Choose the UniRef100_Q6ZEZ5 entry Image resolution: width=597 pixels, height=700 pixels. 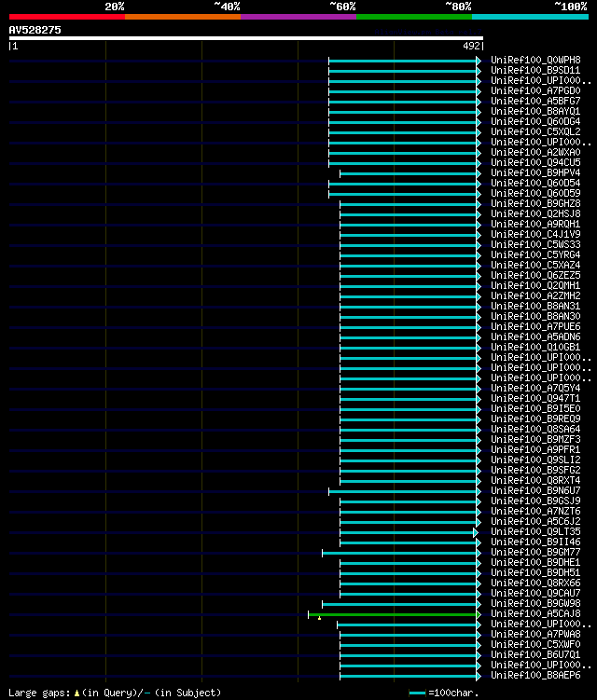coord(535,276)
